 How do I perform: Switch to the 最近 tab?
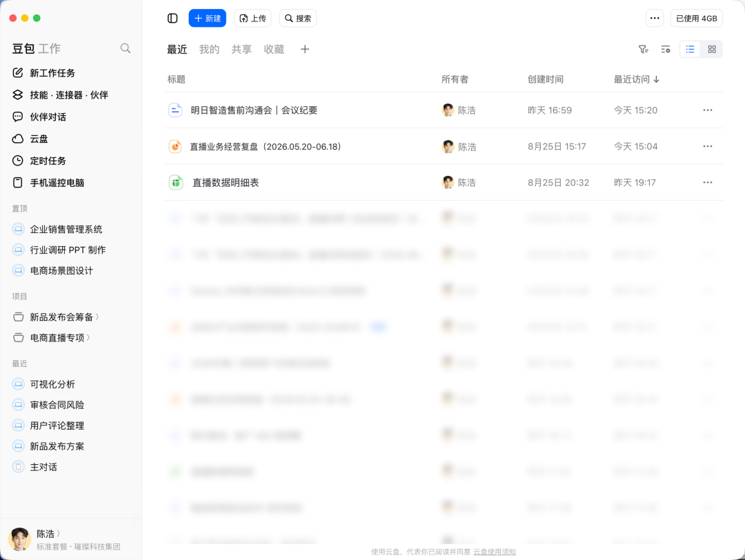tap(177, 50)
